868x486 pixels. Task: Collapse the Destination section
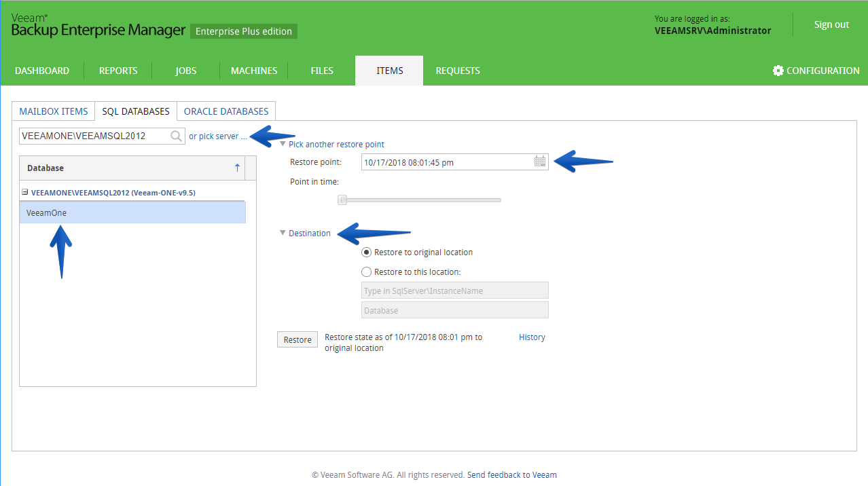click(x=283, y=233)
